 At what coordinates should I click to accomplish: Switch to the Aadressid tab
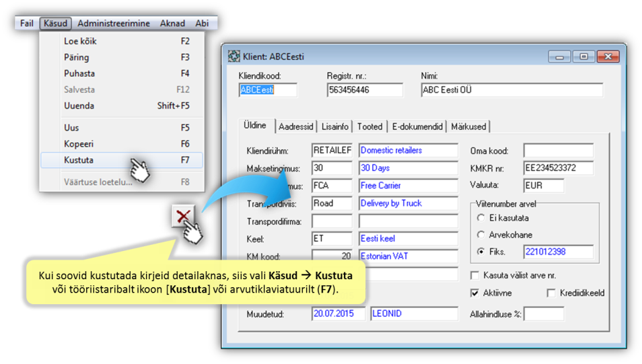[296, 127]
